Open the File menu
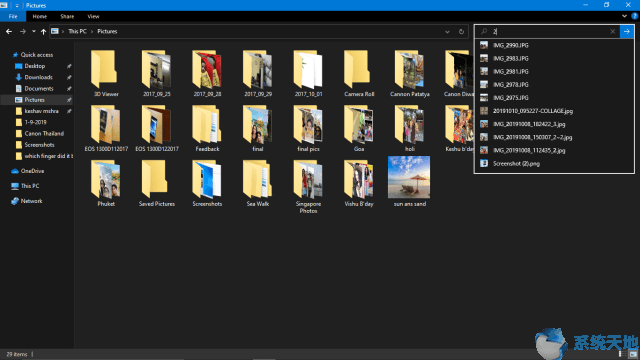The image size is (640, 360). (x=13, y=16)
